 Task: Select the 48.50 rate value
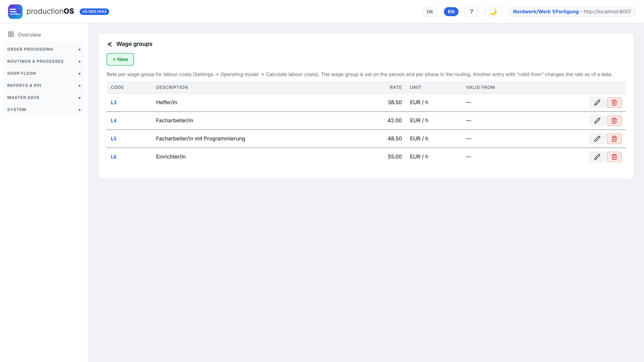[395, 138]
